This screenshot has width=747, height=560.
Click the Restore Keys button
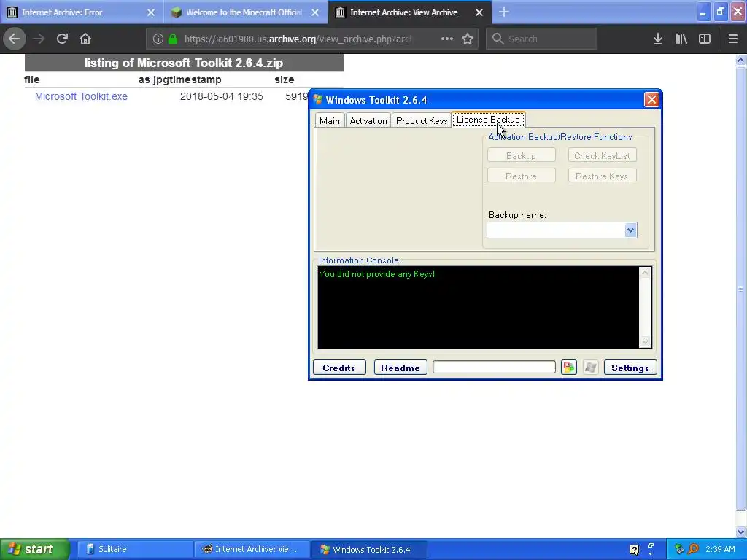[x=602, y=176]
